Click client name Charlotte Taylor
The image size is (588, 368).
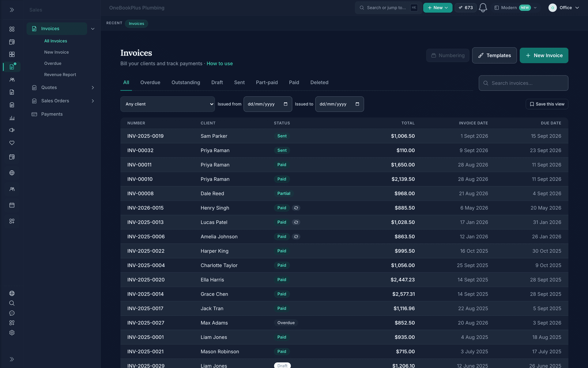(219, 265)
